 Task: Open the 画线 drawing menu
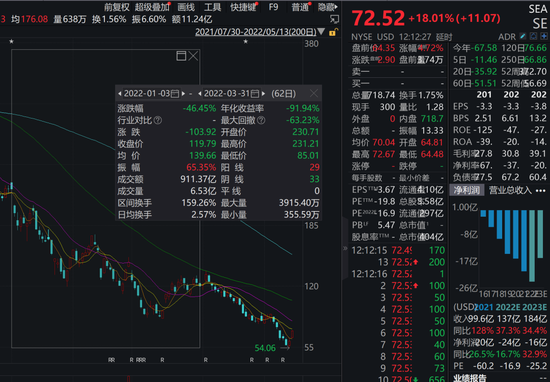186,7
